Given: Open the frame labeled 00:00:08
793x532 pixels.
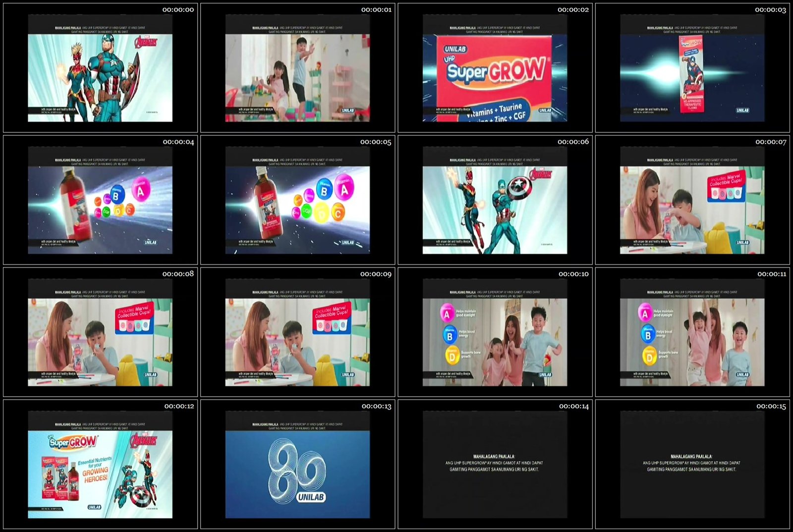Looking at the screenshot, I should [x=100, y=332].
